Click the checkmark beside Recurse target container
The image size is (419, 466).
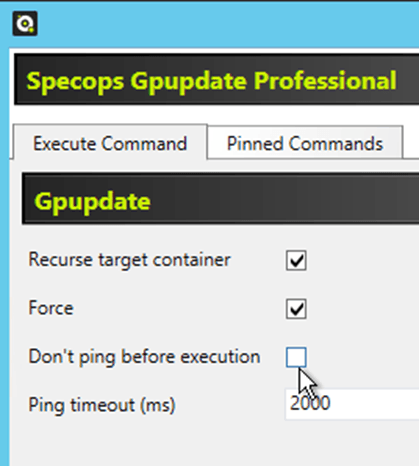[296, 260]
